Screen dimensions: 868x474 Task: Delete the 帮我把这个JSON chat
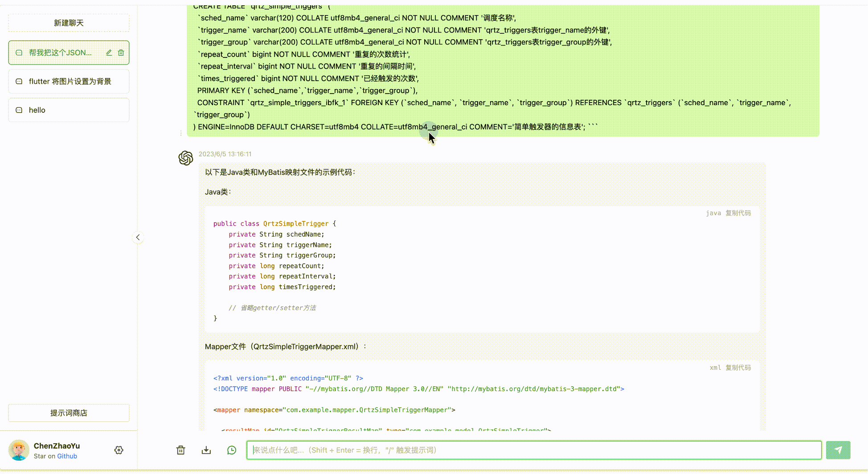(x=121, y=53)
